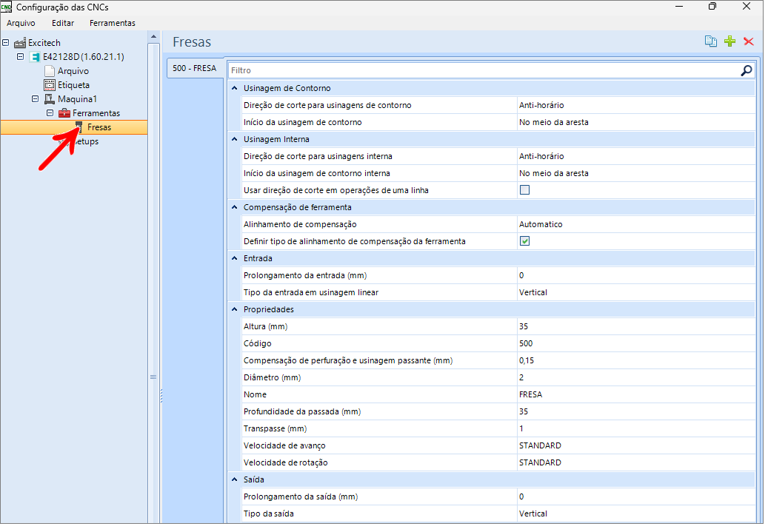Collapse the Usinagem de Contorno section
768x532 pixels.
(x=235, y=89)
